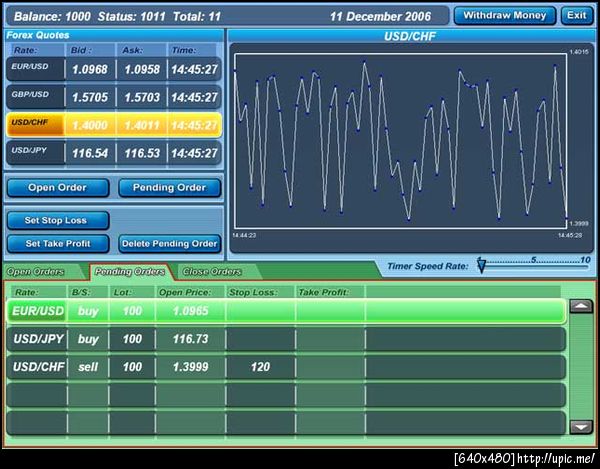The height and width of the screenshot is (469, 600).
Task: Open a new order with Open Order
Action: (58, 188)
